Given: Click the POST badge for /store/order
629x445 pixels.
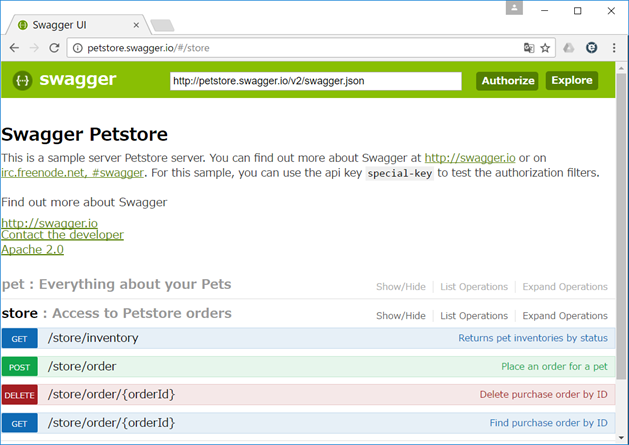Looking at the screenshot, I should coord(20,366).
